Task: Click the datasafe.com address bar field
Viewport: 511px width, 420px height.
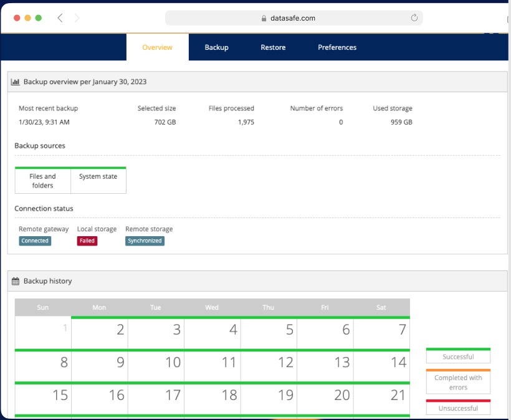Action: pyautogui.click(x=293, y=18)
